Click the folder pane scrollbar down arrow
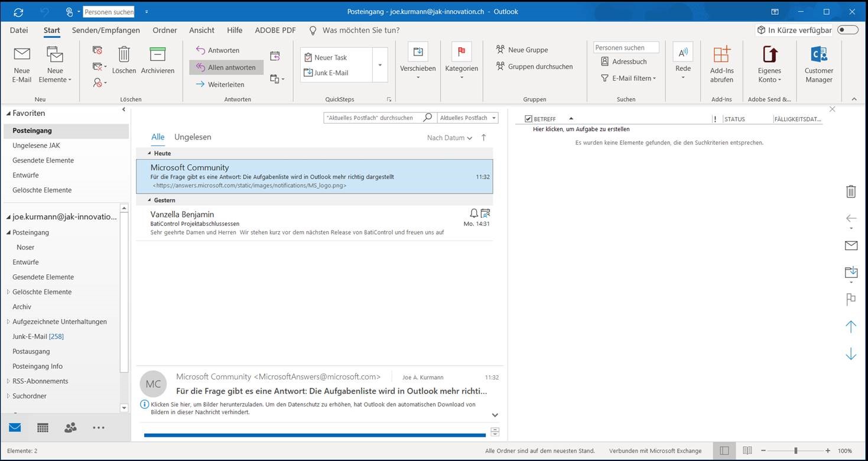The width and height of the screenshot is (868, 461). (x=124, y=408)
